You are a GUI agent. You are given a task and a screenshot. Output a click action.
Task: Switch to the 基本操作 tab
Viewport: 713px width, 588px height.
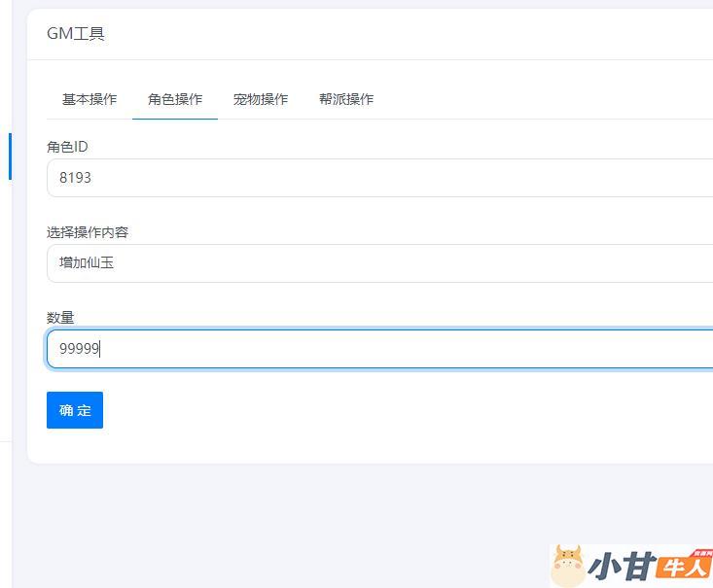89,99
